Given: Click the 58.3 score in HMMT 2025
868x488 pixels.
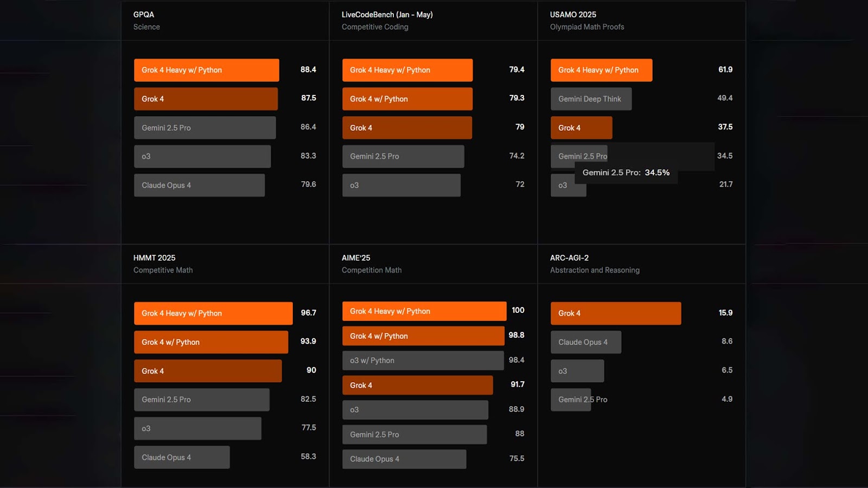Looking at the screenshot, I should (x=308, y=457).
